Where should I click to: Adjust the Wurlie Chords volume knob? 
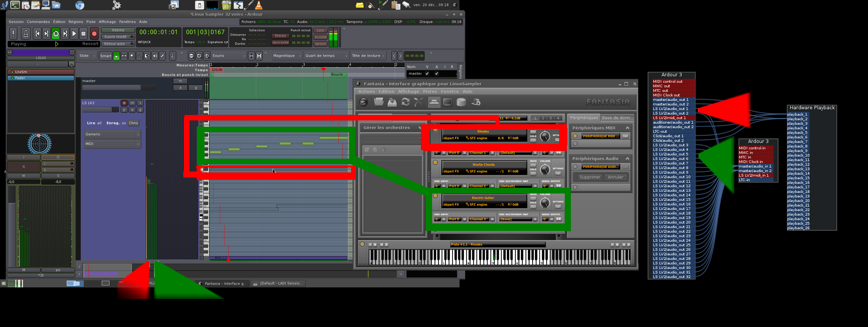(x=544, y=170)
